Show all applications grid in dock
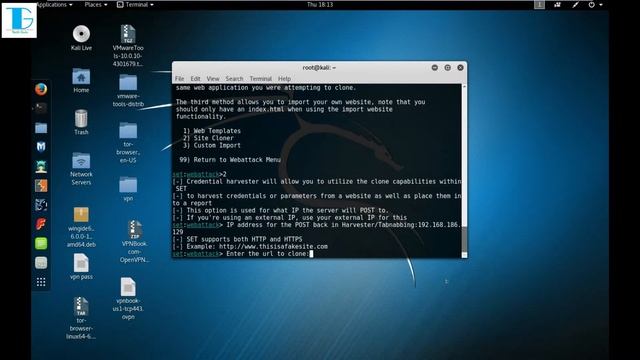Screen dimensions: 640x360 click(41, 282)
